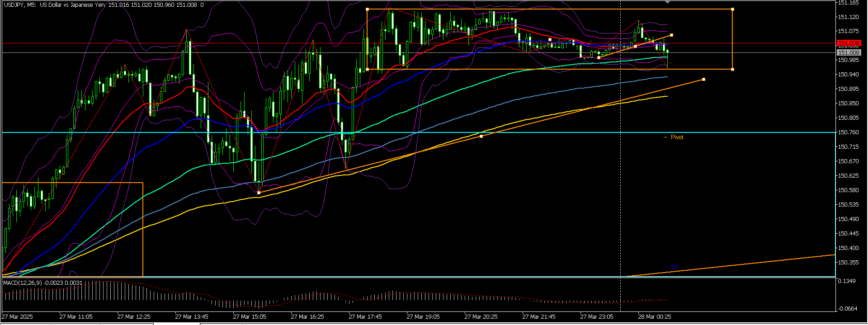The width and height of the screenshot is (868, 325).
Task: Click the 150.760 price axis label
Action: coord(848,132)
